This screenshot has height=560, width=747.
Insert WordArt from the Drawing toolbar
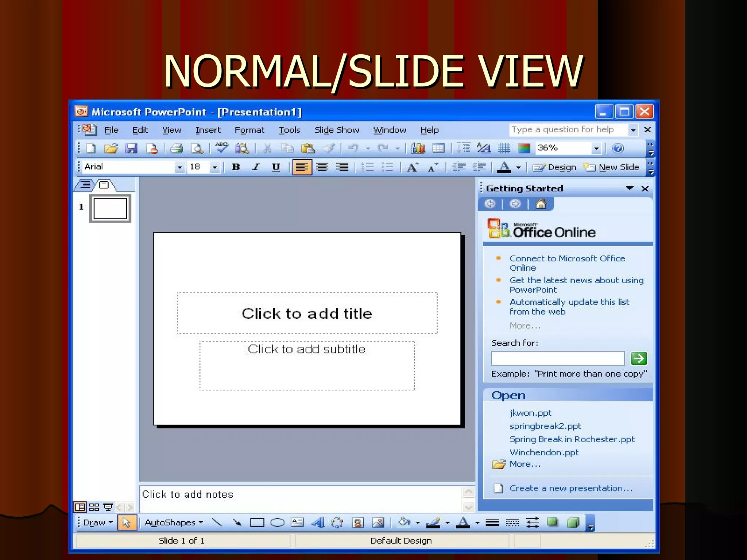pyautogui.click(x=318, y=522)
